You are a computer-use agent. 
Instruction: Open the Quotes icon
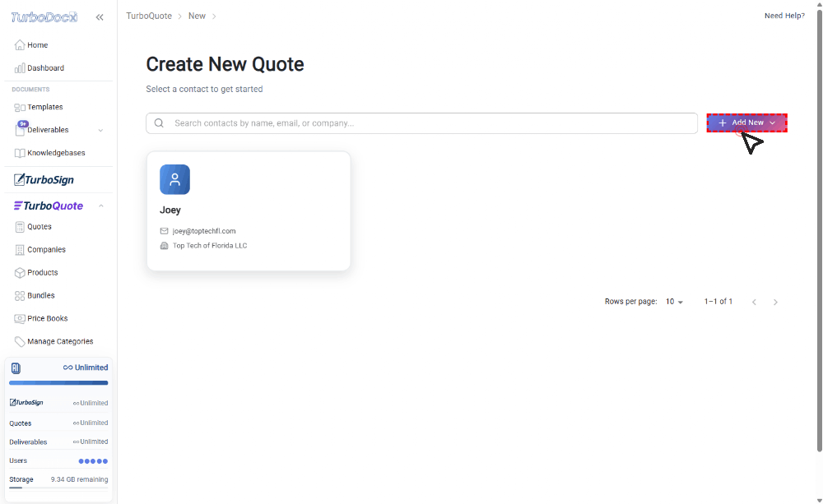pyautogui.click(x=20, y=227)
